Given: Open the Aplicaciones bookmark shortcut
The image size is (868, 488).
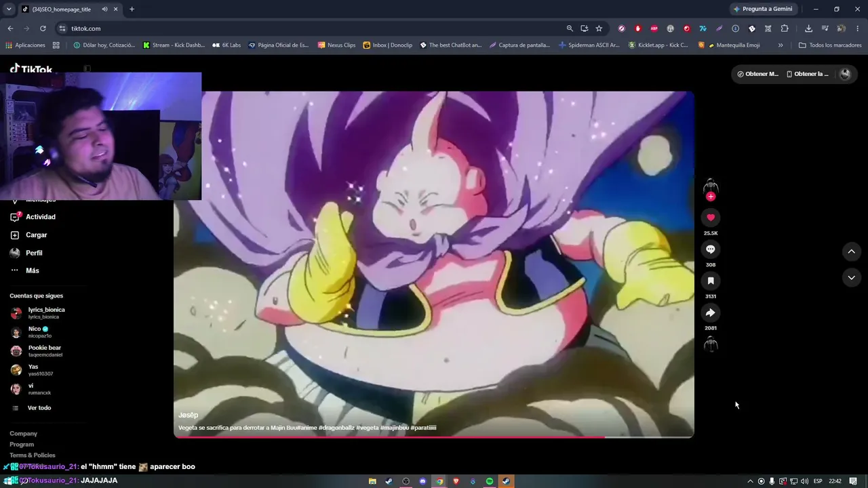Looking at the screenshot, I should [25, 45].
